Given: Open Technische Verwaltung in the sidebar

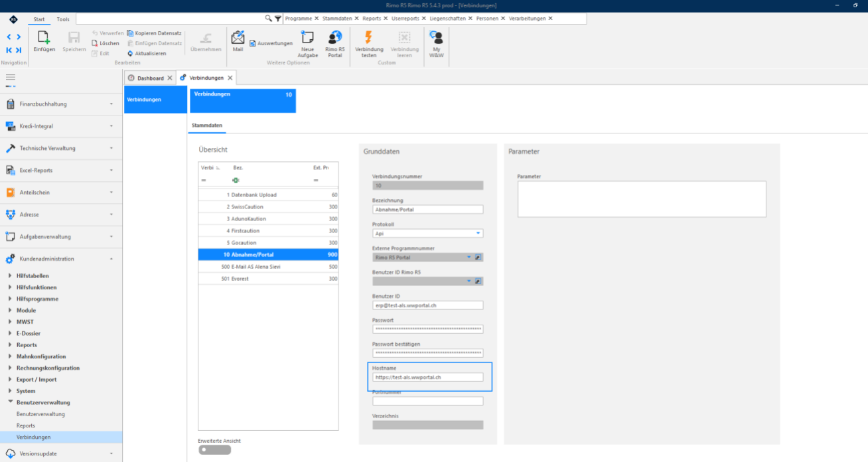Looking at the screenshot, I should (x=61, y=148).
